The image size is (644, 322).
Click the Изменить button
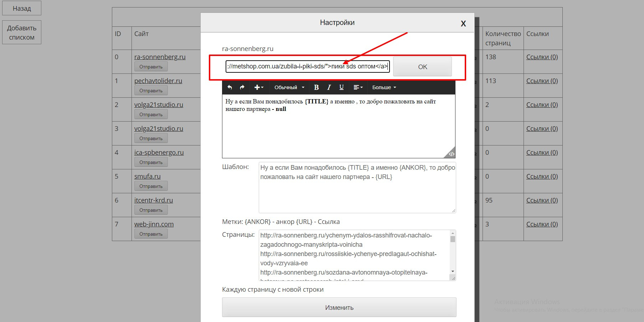point(339,307)
